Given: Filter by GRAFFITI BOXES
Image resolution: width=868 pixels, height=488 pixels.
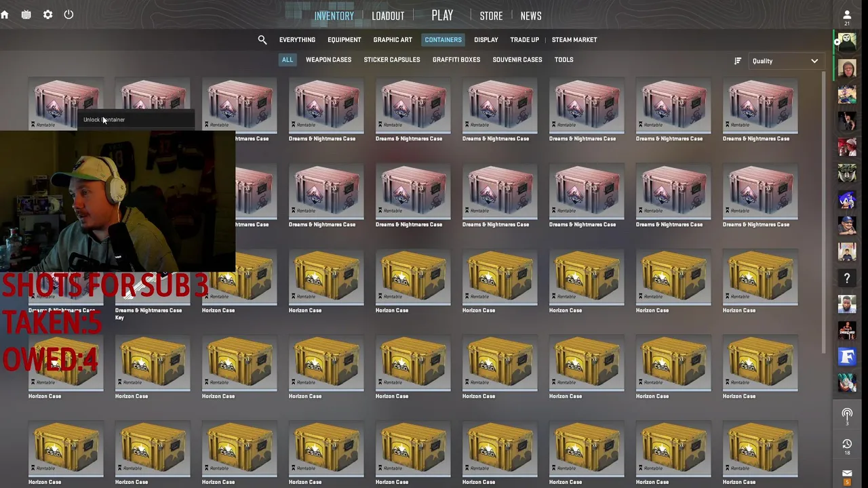Looking at the screenshot, I should pyautogui.click(x=456, y=60).
